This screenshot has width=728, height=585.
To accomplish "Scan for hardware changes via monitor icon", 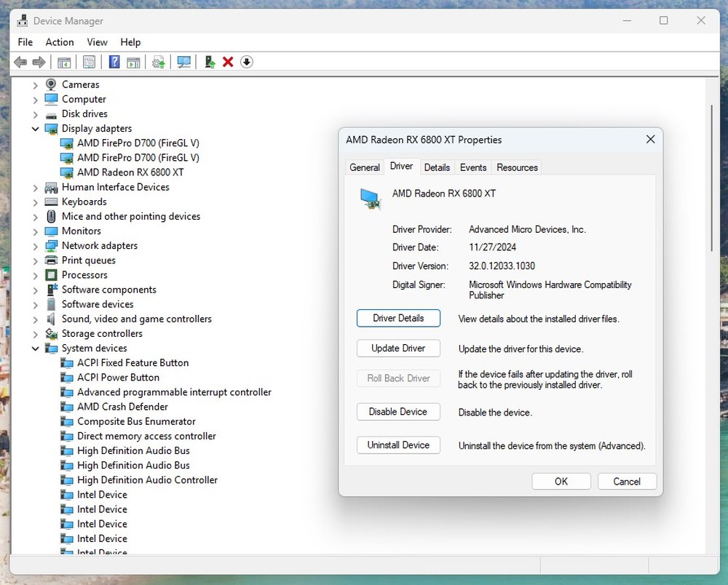I will tap(184, 62).
